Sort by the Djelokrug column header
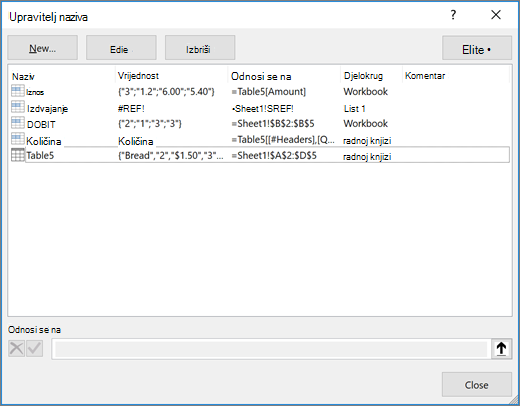The image size is (520, 406). click(363, 76)
